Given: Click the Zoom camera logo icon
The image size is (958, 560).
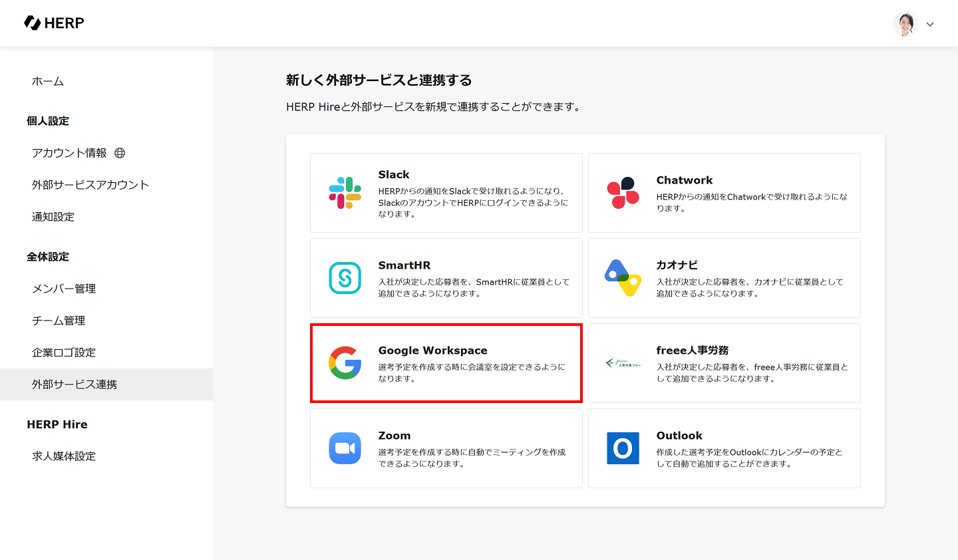Looking at the screenshot, I should click(345, 448).
